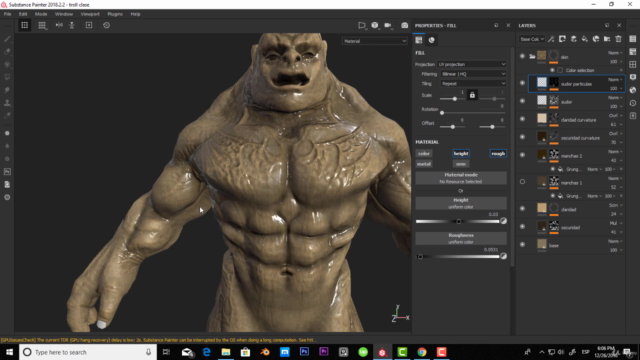
Task: Select the Smudge tool in left toolbar
Action: coord(7,90)
